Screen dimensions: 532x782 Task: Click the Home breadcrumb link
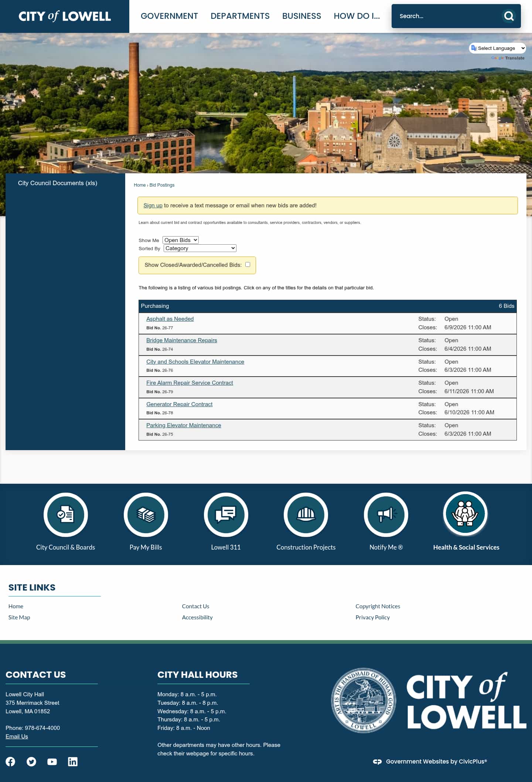tap(140, 185)
